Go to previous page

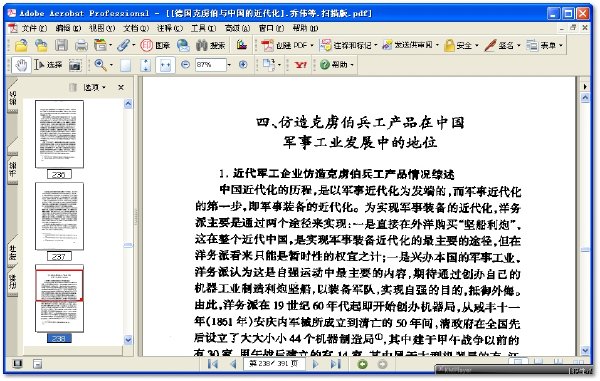[x=233, y=364]
